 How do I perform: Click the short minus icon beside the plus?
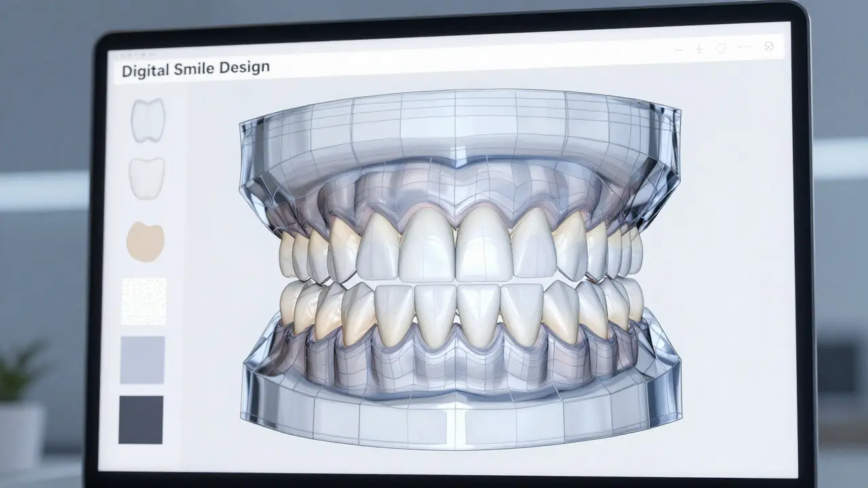click(680, 50)
